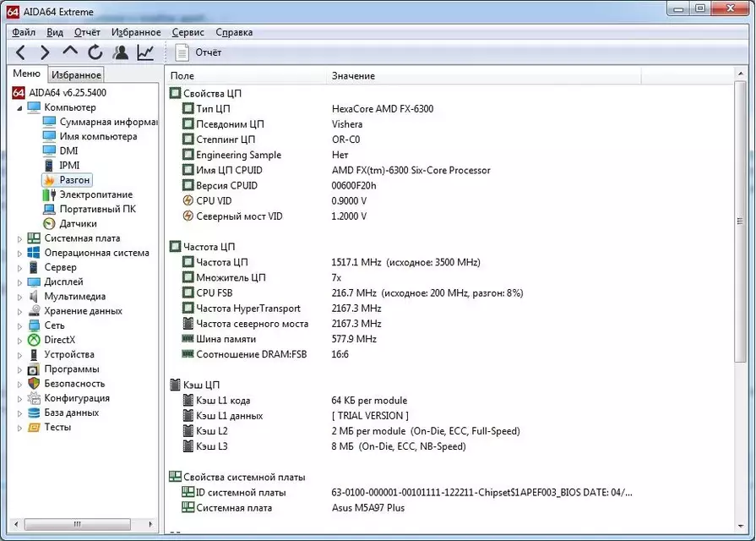
Task: Expand the Операционная система node
Action: 19,254
